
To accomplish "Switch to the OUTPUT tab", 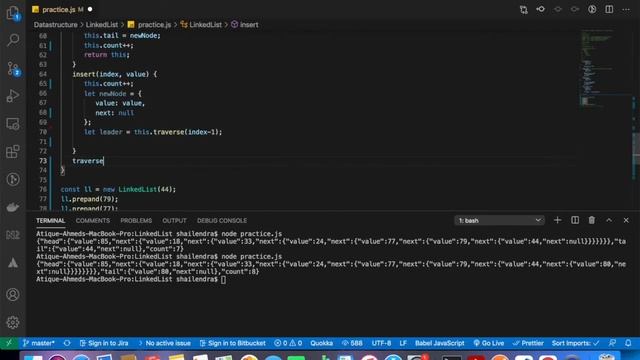I will click(x=174, y=220).
